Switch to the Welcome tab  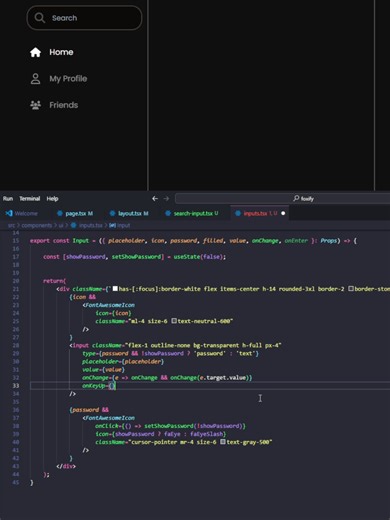(x=22, y=213)
